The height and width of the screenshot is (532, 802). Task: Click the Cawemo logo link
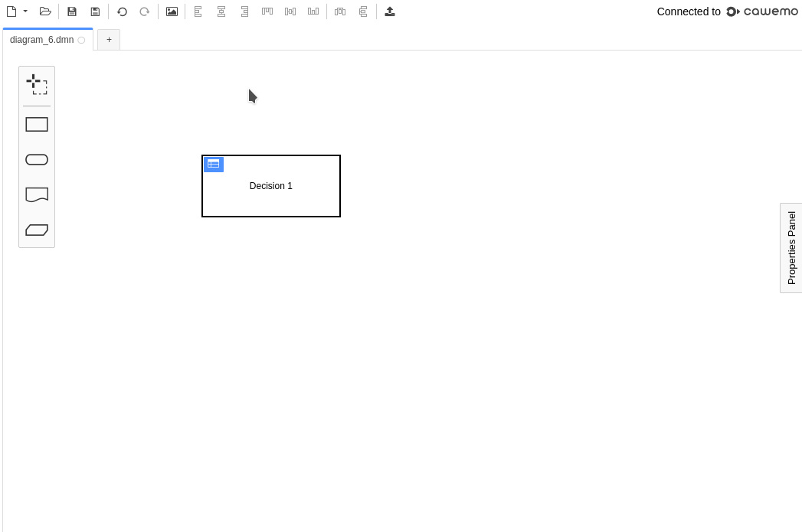click(762, 11)
